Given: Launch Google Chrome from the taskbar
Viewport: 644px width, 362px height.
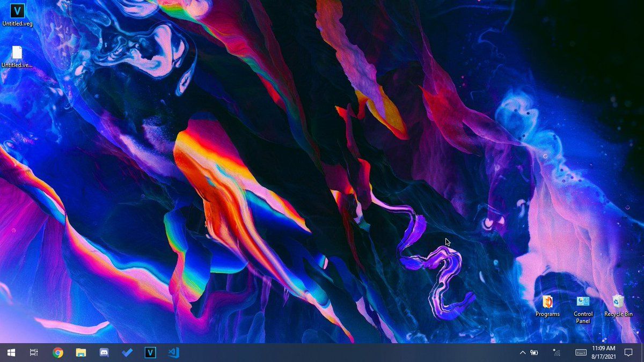Looking at the screenshot, I should tap(58, 352).
